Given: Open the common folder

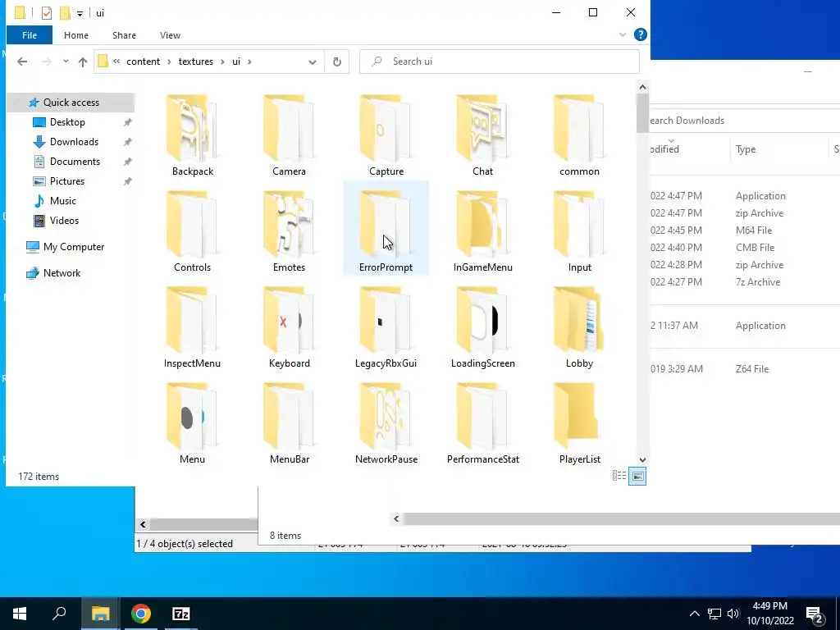Looking at the screenshot, I should pyautogui.click(x=579, y=136).
